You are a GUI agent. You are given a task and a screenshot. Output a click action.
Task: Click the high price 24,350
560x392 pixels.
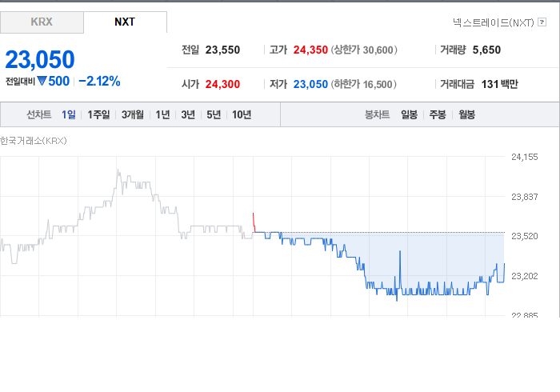pos(310,50)
